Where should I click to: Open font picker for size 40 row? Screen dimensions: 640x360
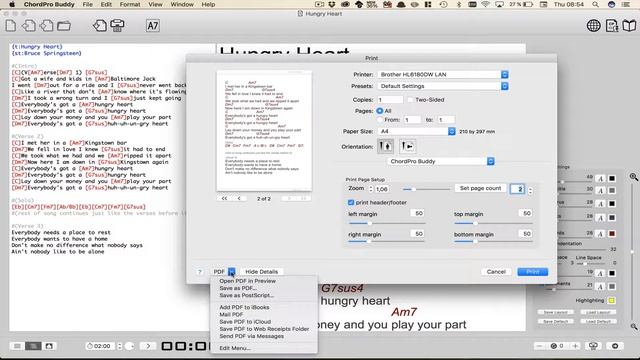(x=600, y=178)
